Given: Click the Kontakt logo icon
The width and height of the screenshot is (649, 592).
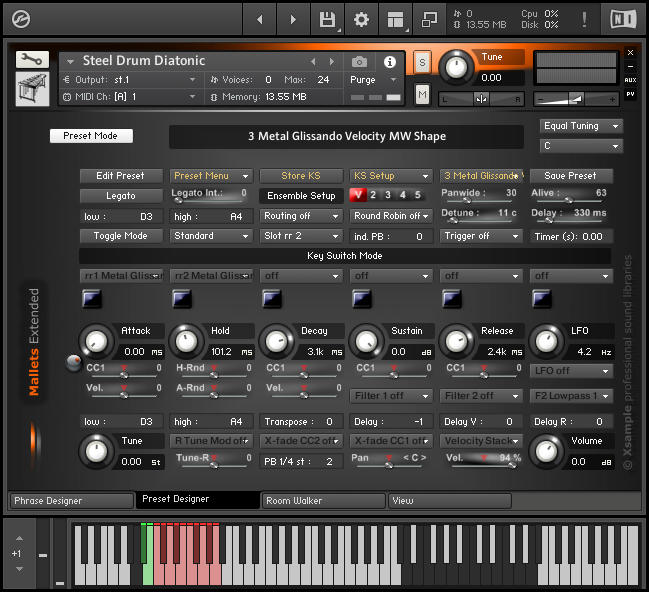Looking at the screenshot, I should coord(21,19).
